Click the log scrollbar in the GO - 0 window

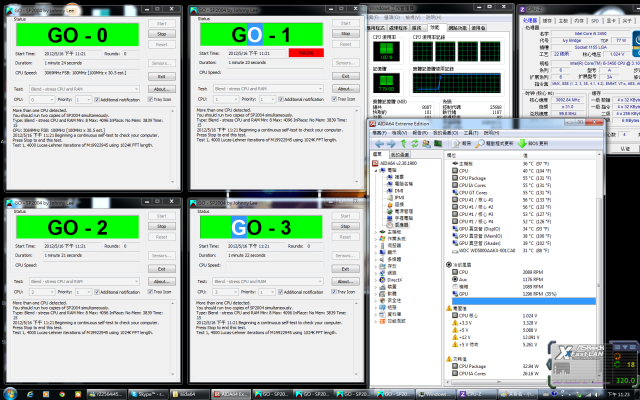click(x=173, y=146)
